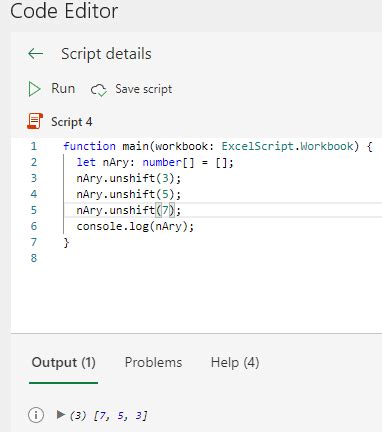This screenshot has height=432, width=382.
Task: Click the Save script label
Action: coord(144,89)
